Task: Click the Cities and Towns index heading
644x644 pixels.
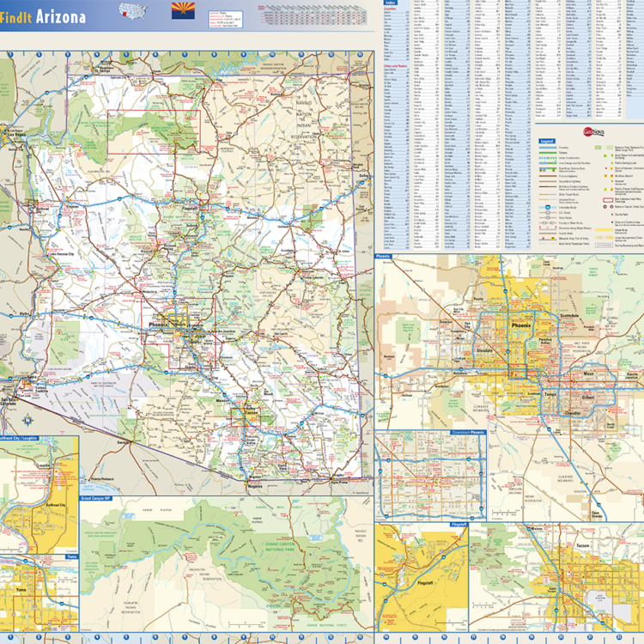Action: pyautogui.click(x=394, y=66)
